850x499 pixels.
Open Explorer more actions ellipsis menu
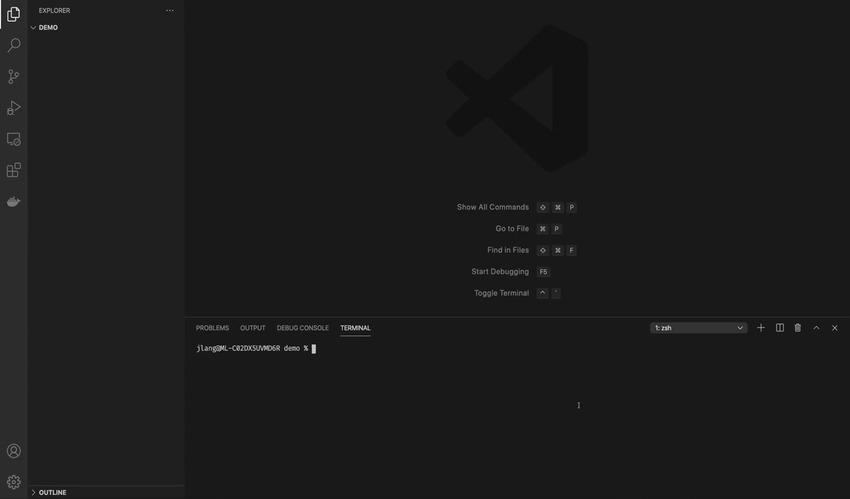[x=170, y=11]
